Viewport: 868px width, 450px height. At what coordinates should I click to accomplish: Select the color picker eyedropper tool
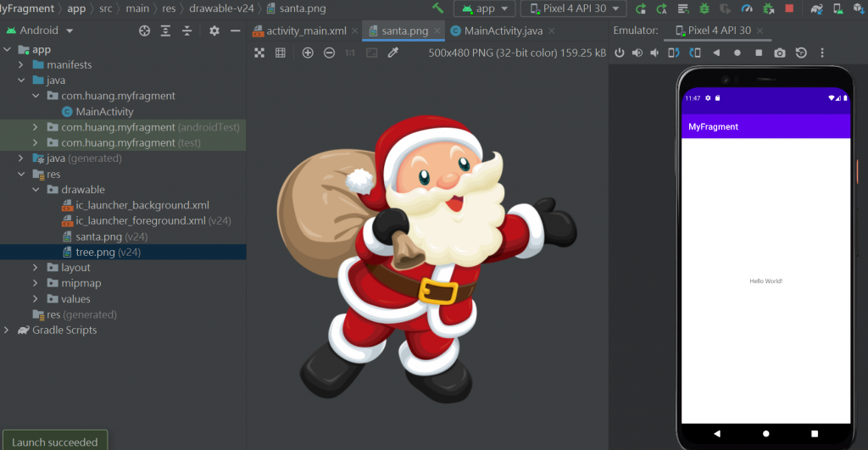393,53
